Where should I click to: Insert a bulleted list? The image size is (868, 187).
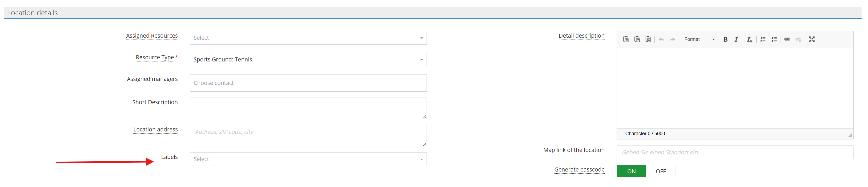774,40
